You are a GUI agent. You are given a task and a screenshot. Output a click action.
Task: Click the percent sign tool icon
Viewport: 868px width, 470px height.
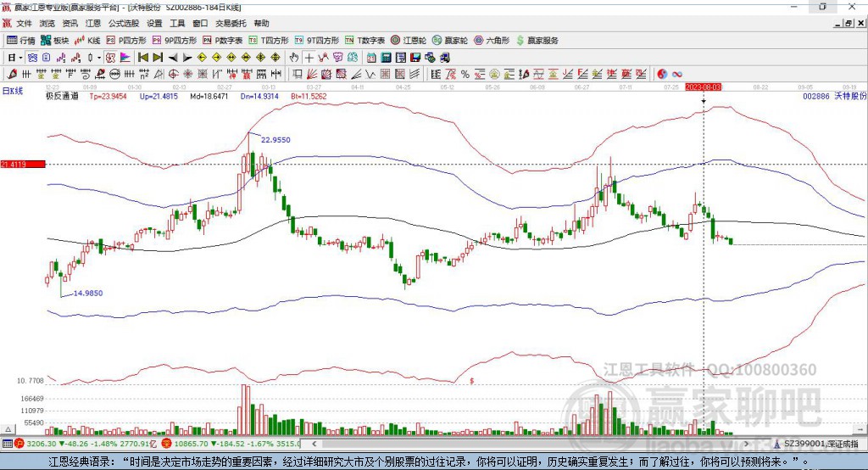click(x=465, y=75)
